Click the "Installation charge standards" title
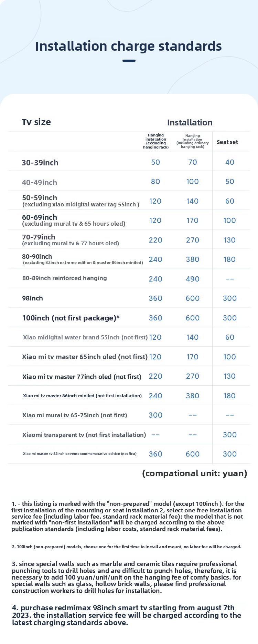The image size is (258, 644). [x=128, y=46]
